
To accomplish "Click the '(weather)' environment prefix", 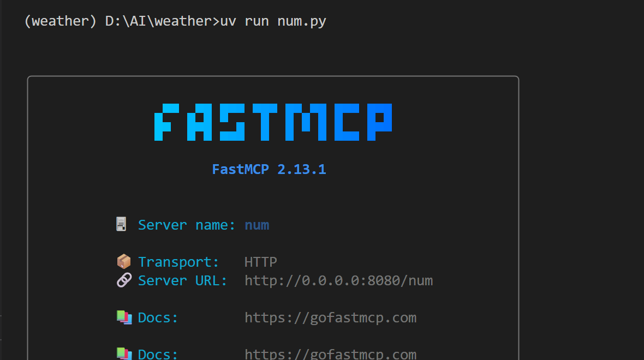I will 61,21.
